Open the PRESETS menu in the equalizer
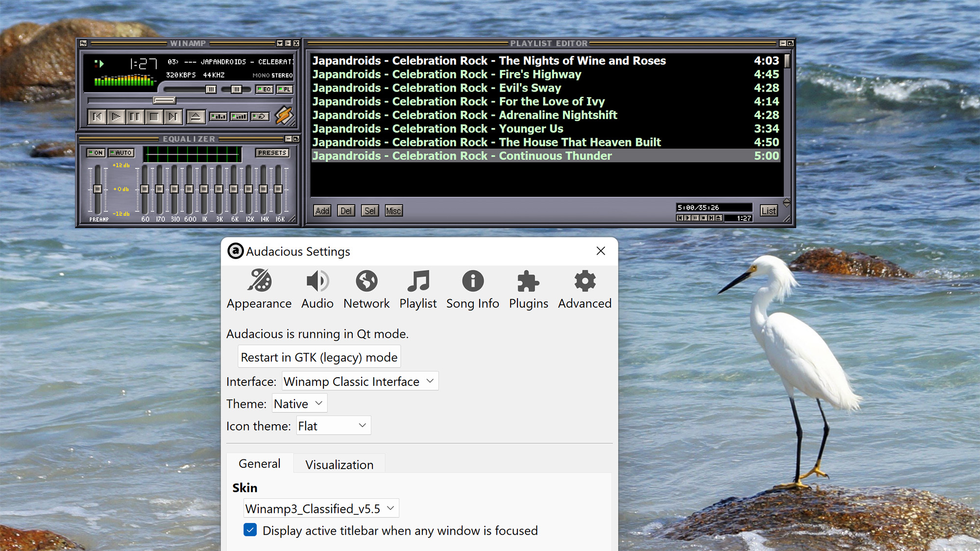This screenshot has width=980, height=551. [272, 153]
